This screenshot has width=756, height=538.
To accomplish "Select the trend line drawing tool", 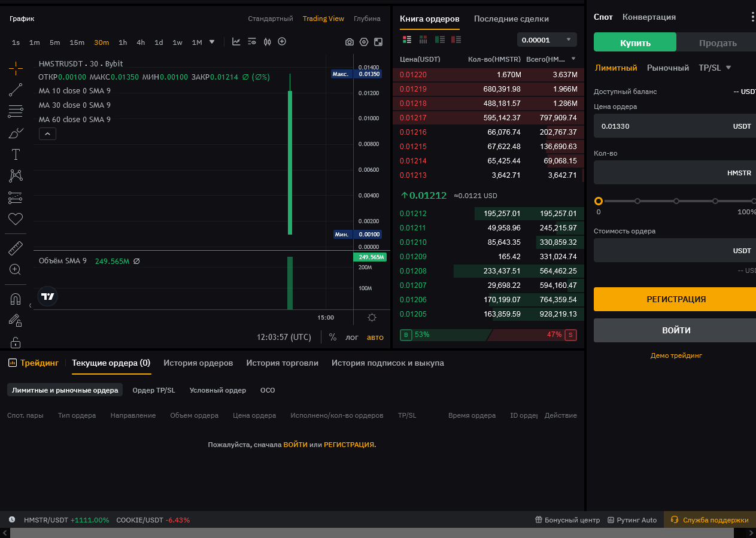I will tap(16, 90).
